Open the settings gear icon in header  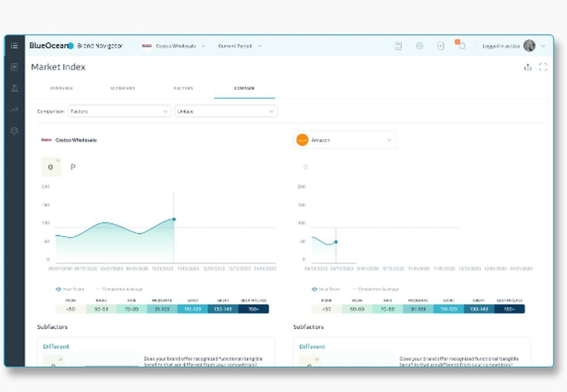coord(420,46)
